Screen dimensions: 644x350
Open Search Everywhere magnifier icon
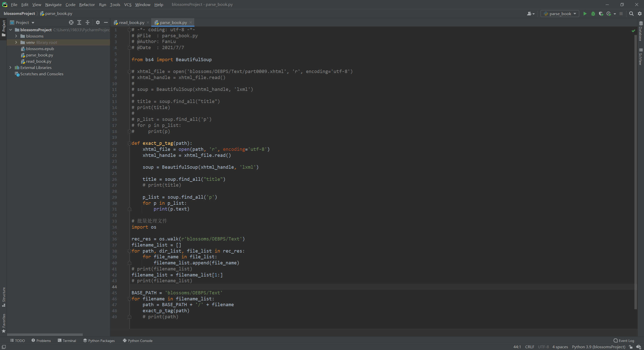631,14
